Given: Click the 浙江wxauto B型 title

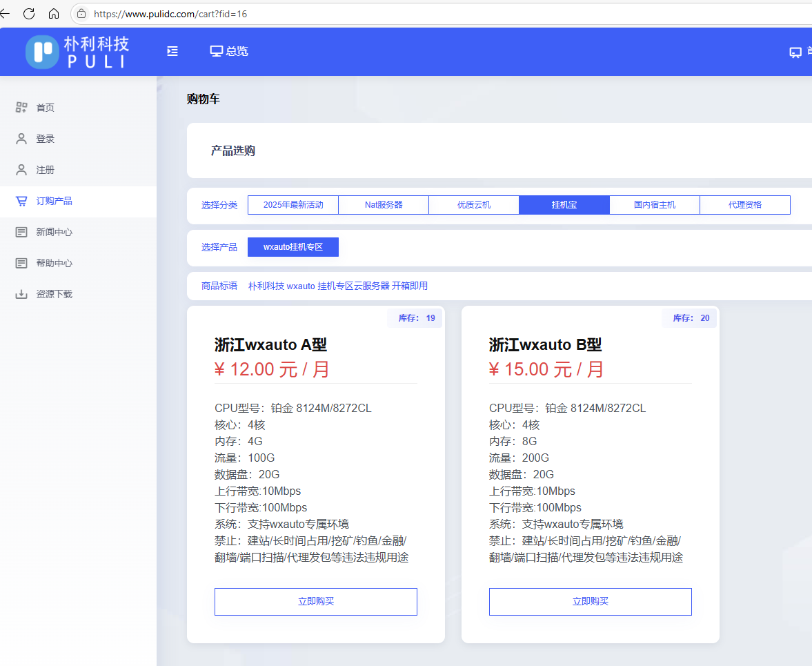Looking at the screenshot, I should coord(545,345).
